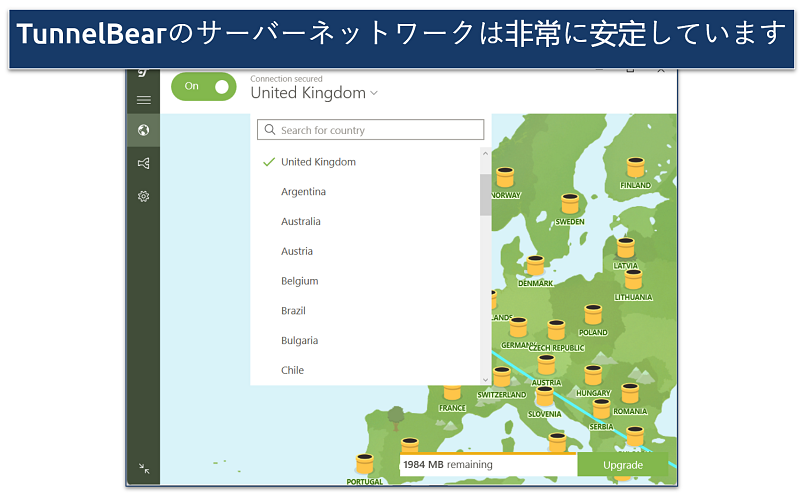This screenshot has width=806, height=493.
Task: Select the Czech Republic tunnel on map
Action: pos(556,330)
